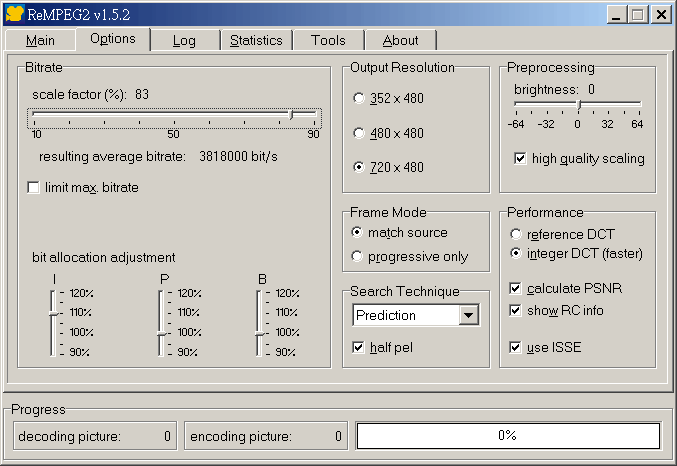Maximize the ReMPEG2 window
This screenshot has width=677, height=466.
click(x=638, y=15)
